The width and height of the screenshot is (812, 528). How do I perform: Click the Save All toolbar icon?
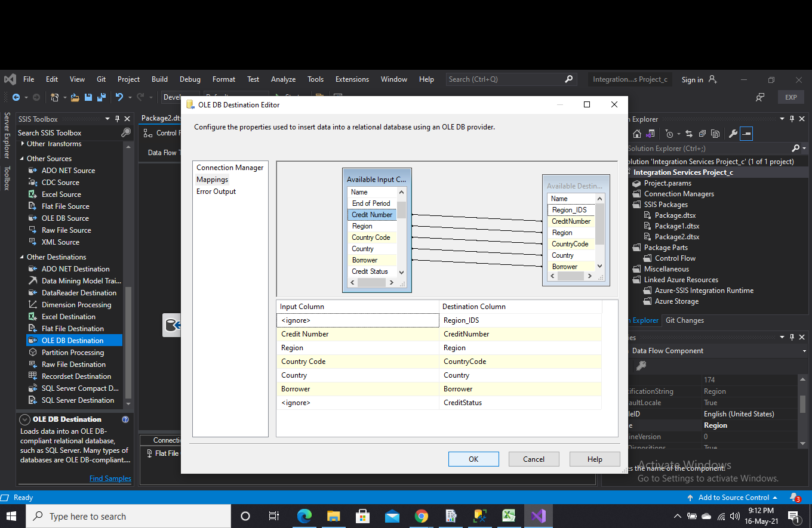pyautogui.click(x=101, y=97)
